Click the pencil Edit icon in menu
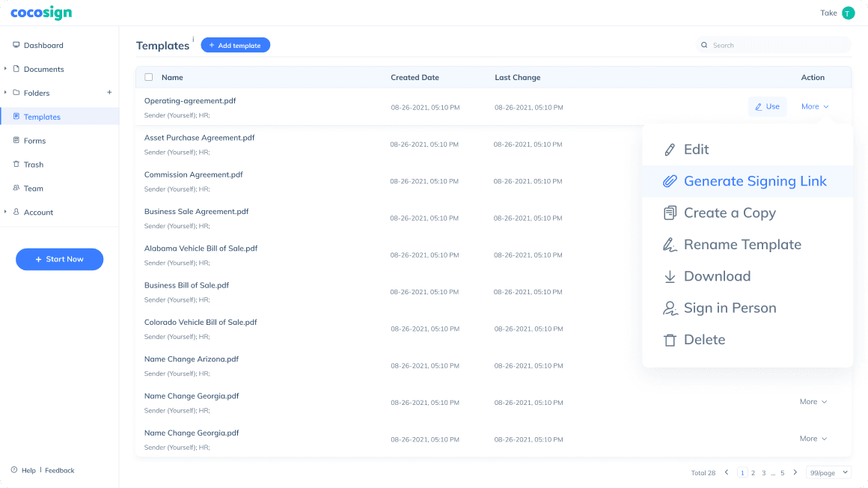The width and height of the screenshot is (868, 488). coord(670,150)
